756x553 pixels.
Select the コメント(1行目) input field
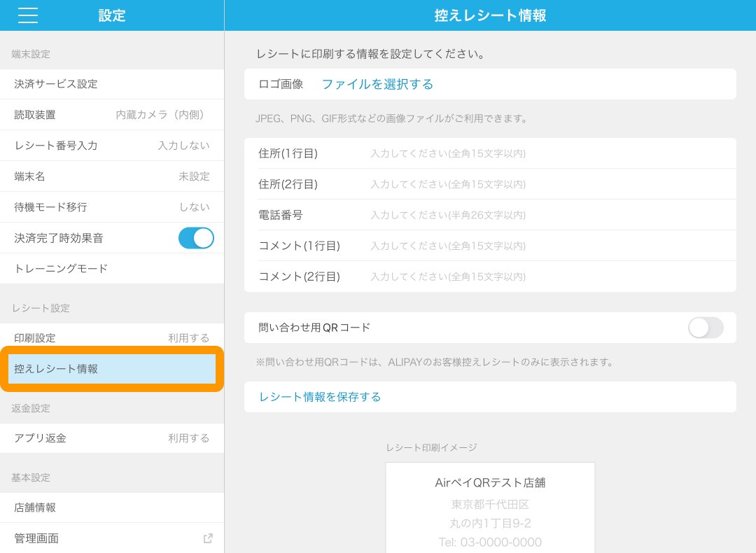[546, 246]
